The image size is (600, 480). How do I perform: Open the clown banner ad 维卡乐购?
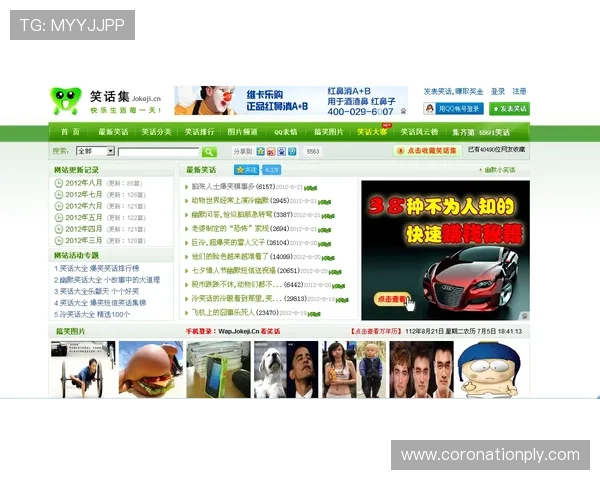[291, 100]
